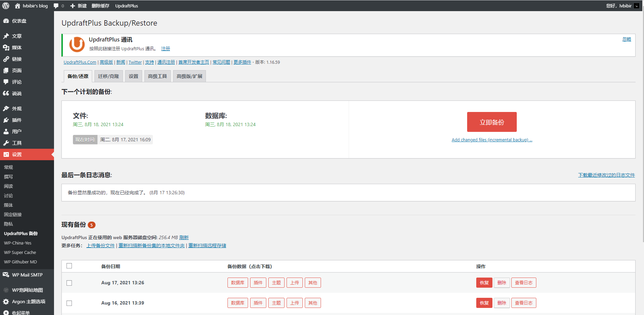Click Add changed files incremental backup link
The height and width of the screenshot is (315, 644).
pos(492,140)
